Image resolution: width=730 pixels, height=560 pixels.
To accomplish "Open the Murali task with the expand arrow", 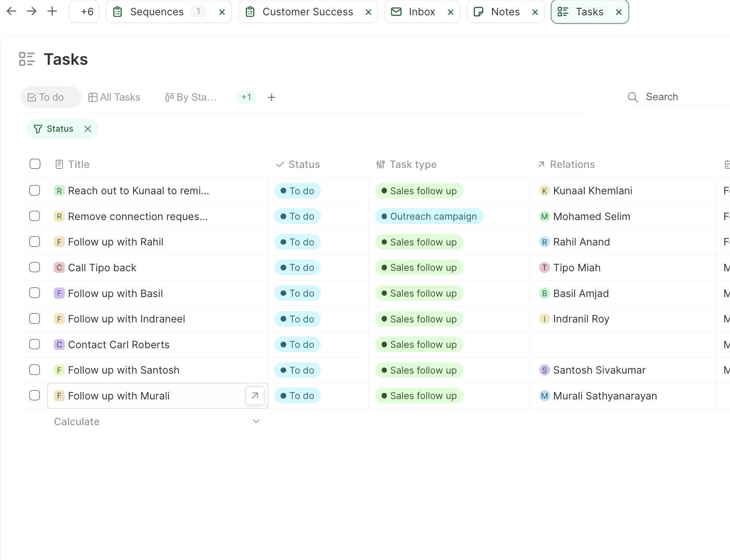I will click(x=254, y=395).
